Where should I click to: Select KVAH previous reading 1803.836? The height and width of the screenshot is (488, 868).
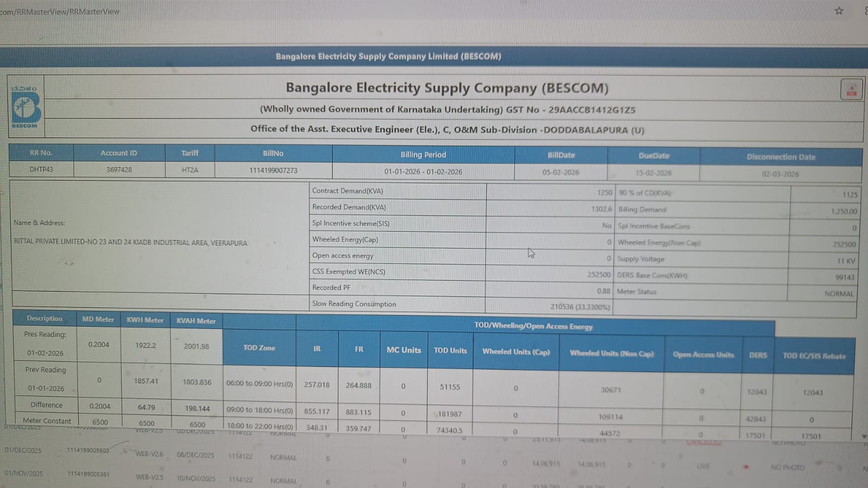pos(197,382)
